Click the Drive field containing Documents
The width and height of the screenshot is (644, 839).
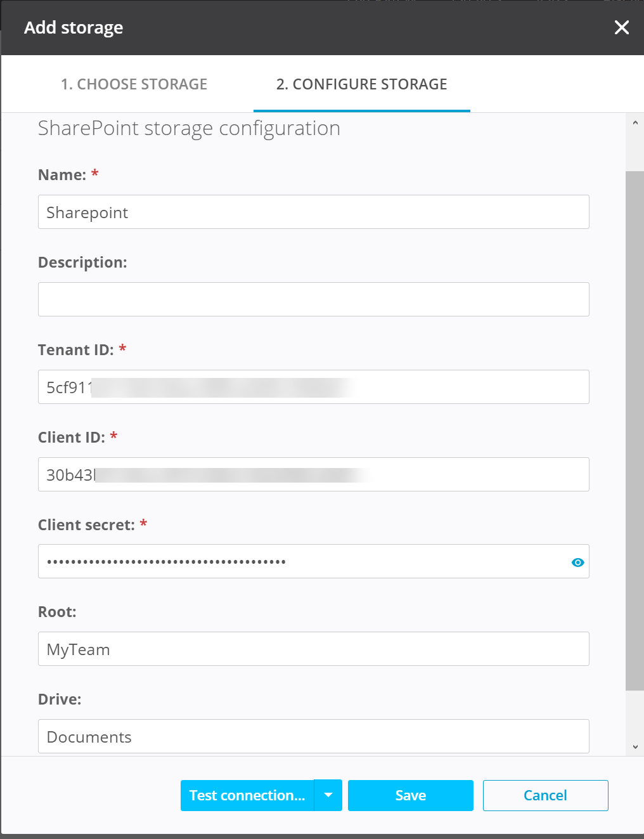coord(313,736)
